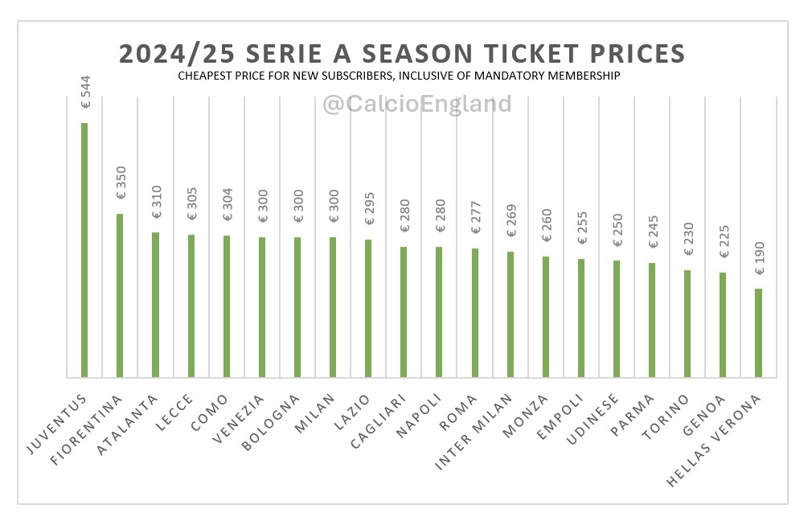
Task: Select the Inter Milan bar
Action: point(510,314)
